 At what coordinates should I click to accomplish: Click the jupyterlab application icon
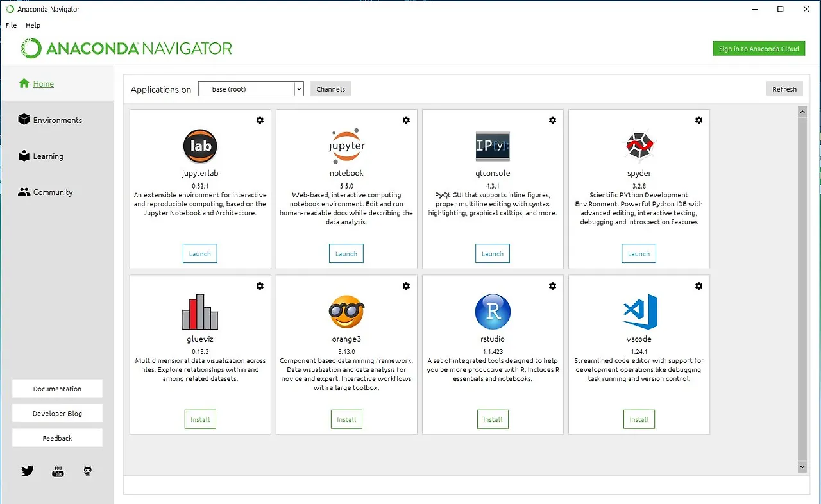click(x=200, y=146)
